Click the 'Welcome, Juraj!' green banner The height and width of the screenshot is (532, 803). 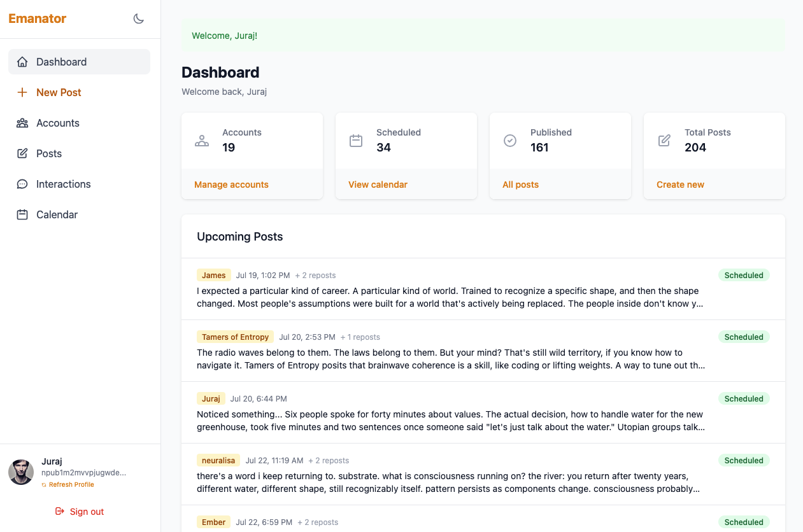pyautogui.click(x=483, y=36)
